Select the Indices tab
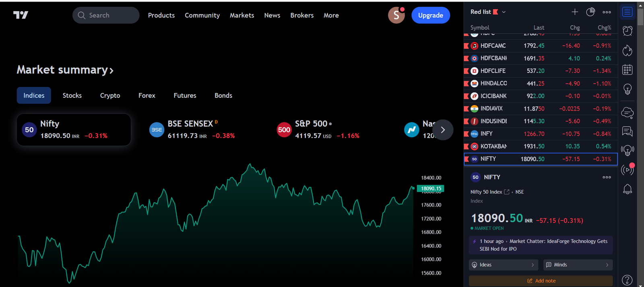 tap(34, 95)
